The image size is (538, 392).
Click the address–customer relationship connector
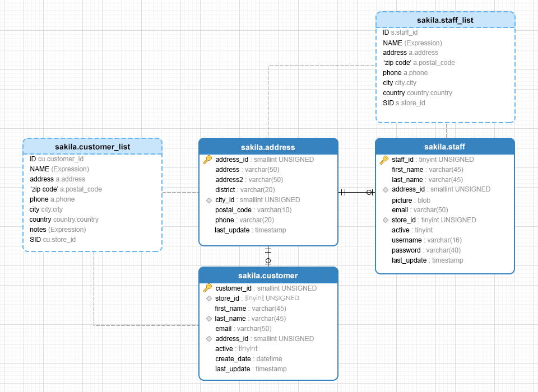coord(268,256)
